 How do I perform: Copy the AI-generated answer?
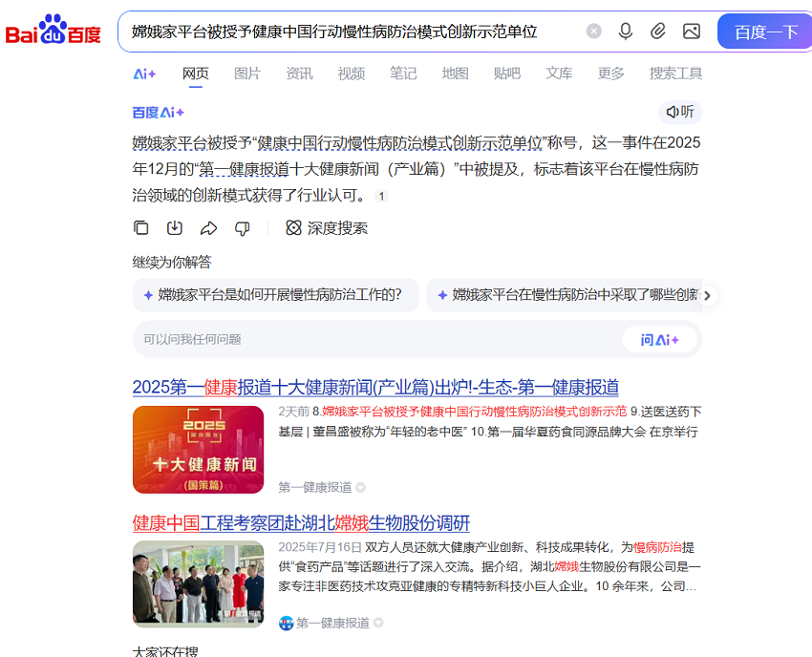point(140,227)
